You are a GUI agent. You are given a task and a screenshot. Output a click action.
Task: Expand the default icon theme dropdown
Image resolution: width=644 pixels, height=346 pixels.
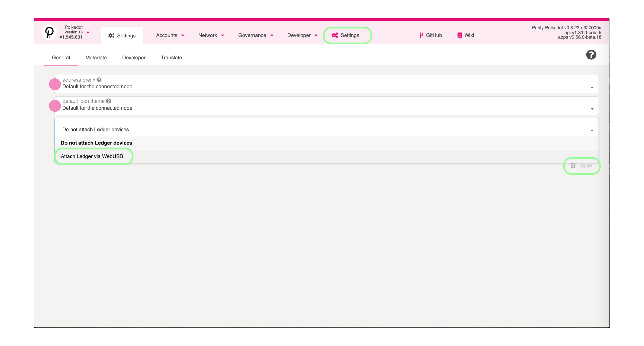click(x=326, y=106)
